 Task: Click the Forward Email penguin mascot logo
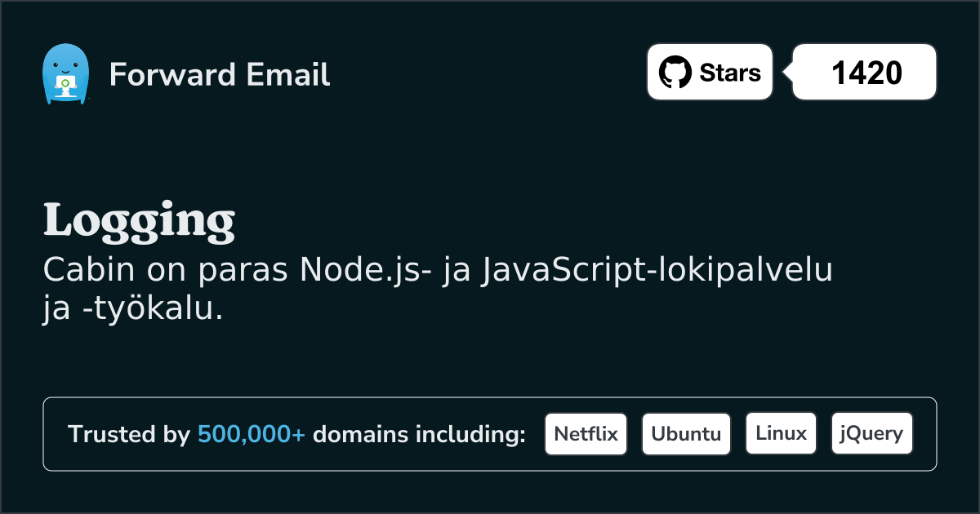tap(66, 73)
